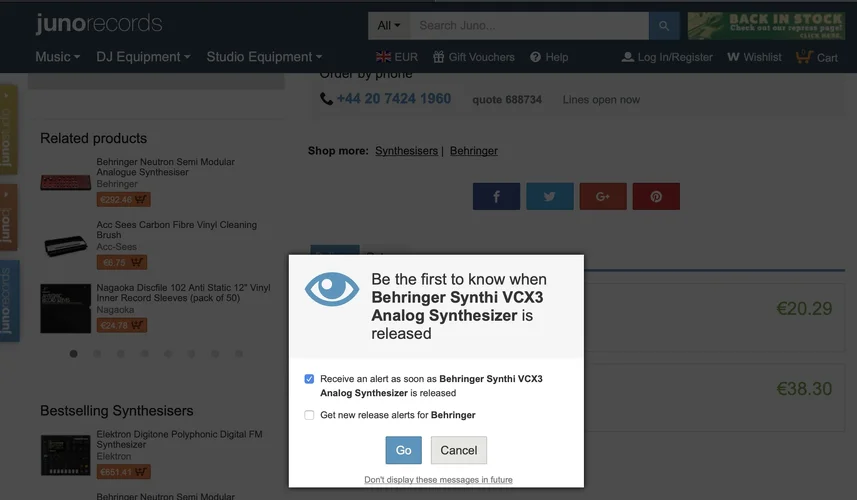The width and height of the screenshot is (857, 500).
Task: Click the €38.30 price
Action: click(x=804, y=389)
